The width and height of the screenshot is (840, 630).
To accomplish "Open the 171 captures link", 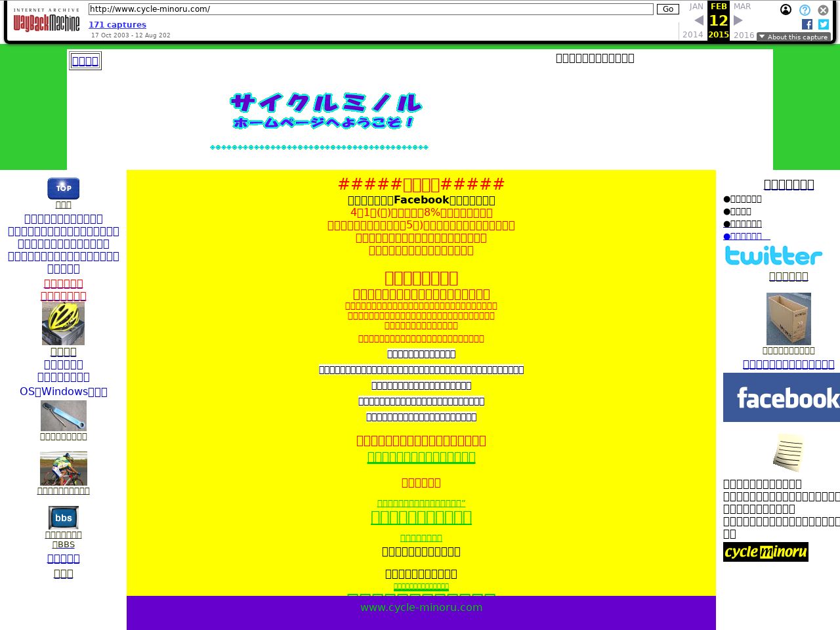I will (x=117, y=25).
